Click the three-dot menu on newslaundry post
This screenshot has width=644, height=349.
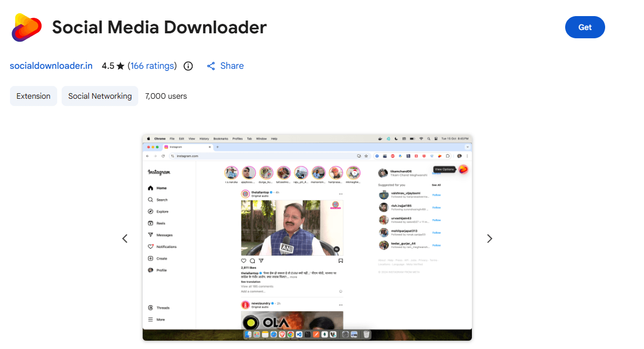[340, 305]
